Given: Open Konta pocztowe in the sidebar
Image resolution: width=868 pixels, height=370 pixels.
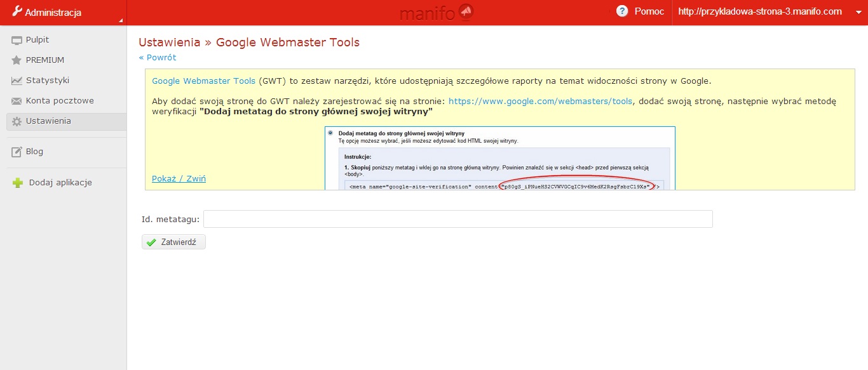Looking at the screenshot, I should [x=60, y=101].
